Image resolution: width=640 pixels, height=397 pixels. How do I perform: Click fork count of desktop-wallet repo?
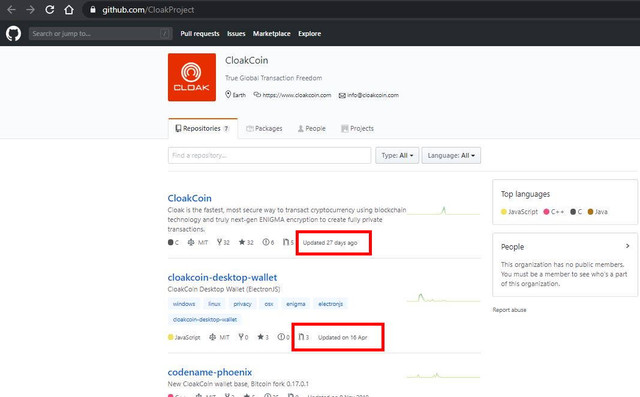coord(243,337)
